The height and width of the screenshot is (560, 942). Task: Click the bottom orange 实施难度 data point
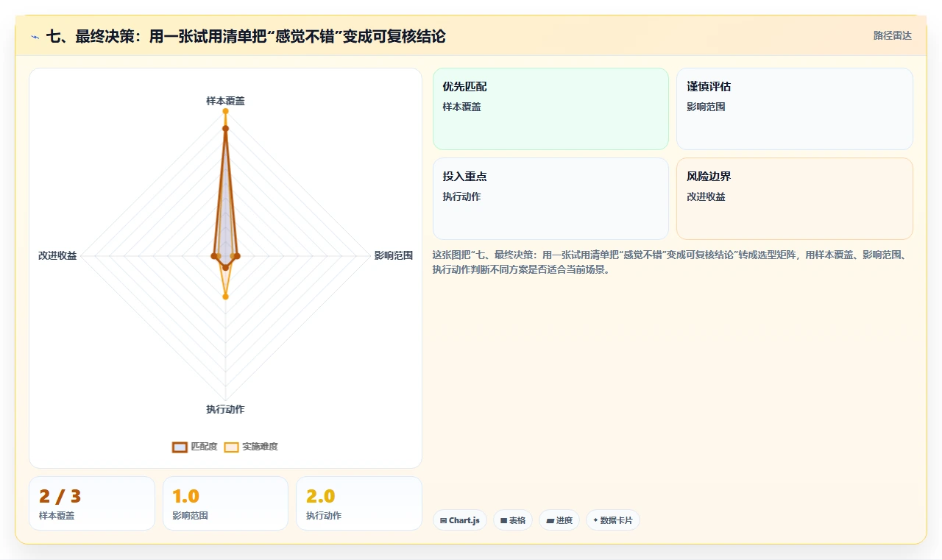(x=225, y=297)
